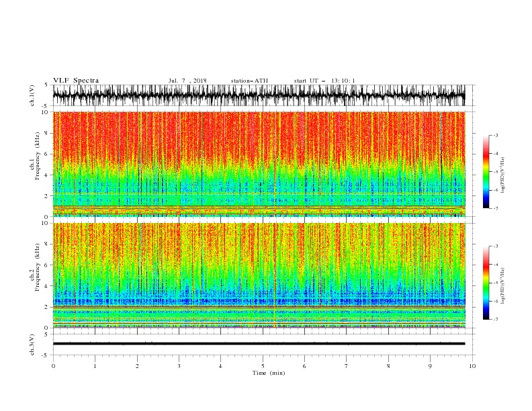Click the "3" tick on the time axis

click(x=179, y=366)
